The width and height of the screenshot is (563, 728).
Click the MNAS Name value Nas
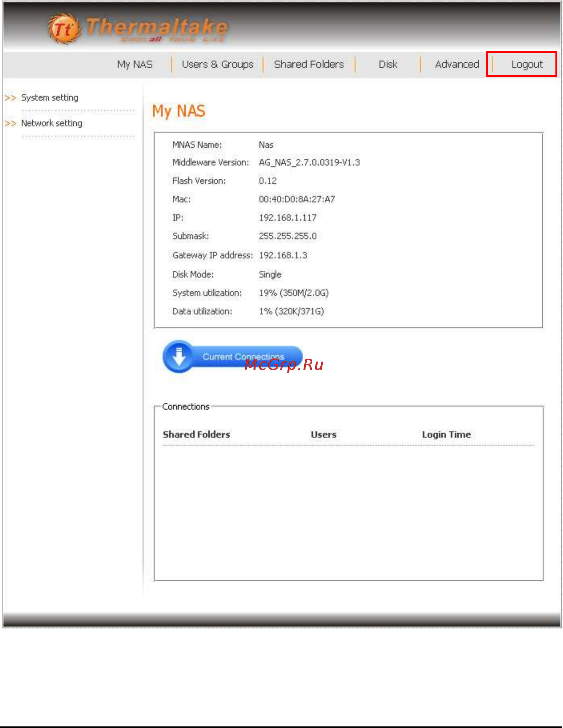(x=266, y=145)
